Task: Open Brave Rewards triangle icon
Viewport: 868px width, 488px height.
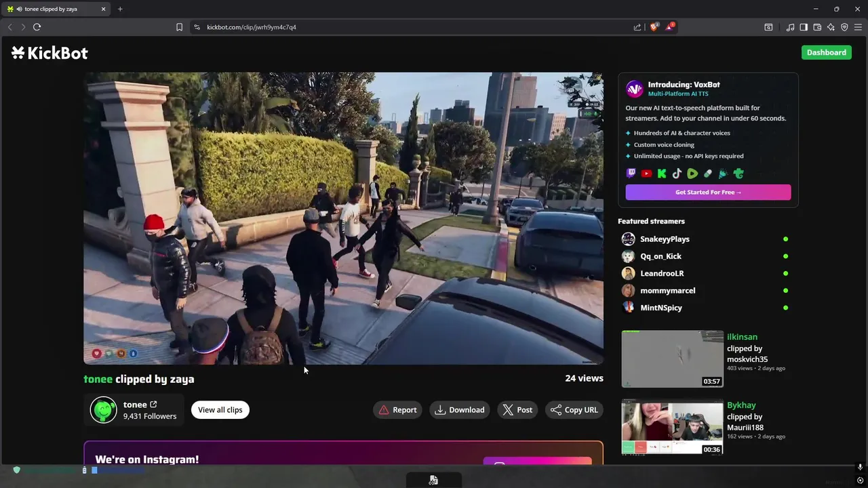Action: click(670, 27)
